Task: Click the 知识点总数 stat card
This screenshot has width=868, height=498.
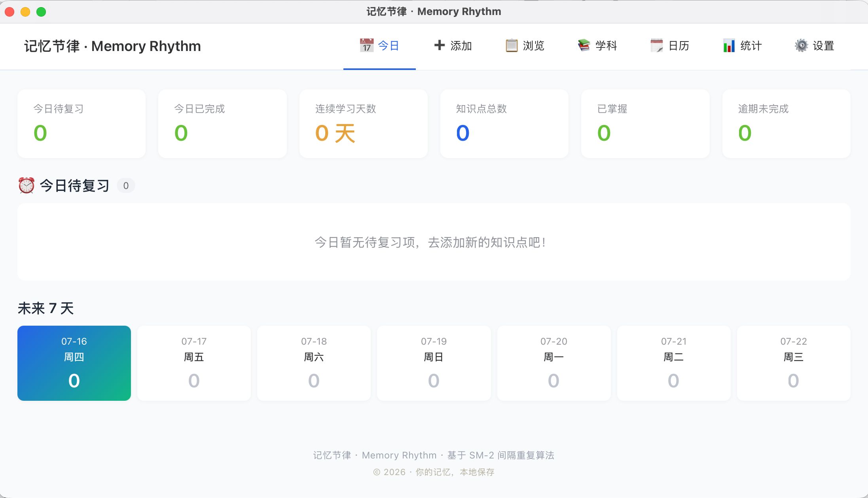Action: click(x=504, y=124)
